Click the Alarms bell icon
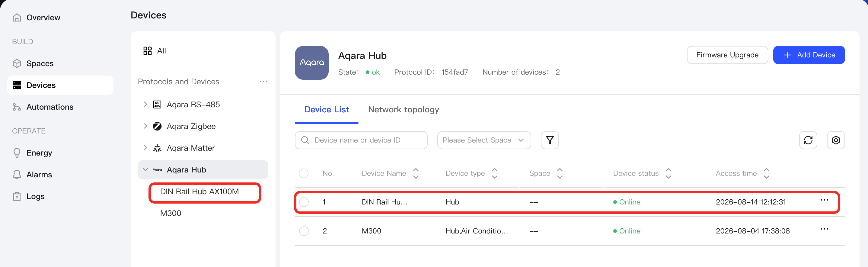 pos(17,174)
